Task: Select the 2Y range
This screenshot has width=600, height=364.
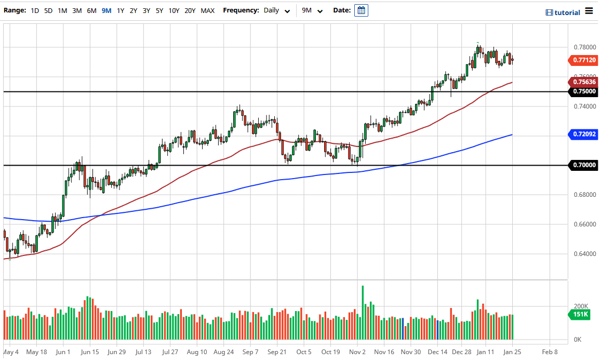Action: pyautogui.click(x=132, y=10)
